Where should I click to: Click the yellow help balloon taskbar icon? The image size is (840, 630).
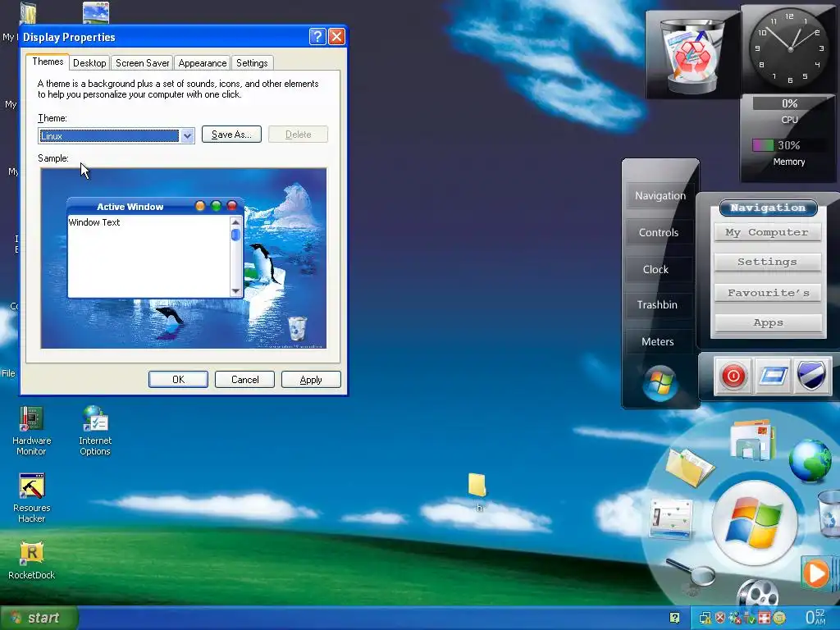(674, 618)
